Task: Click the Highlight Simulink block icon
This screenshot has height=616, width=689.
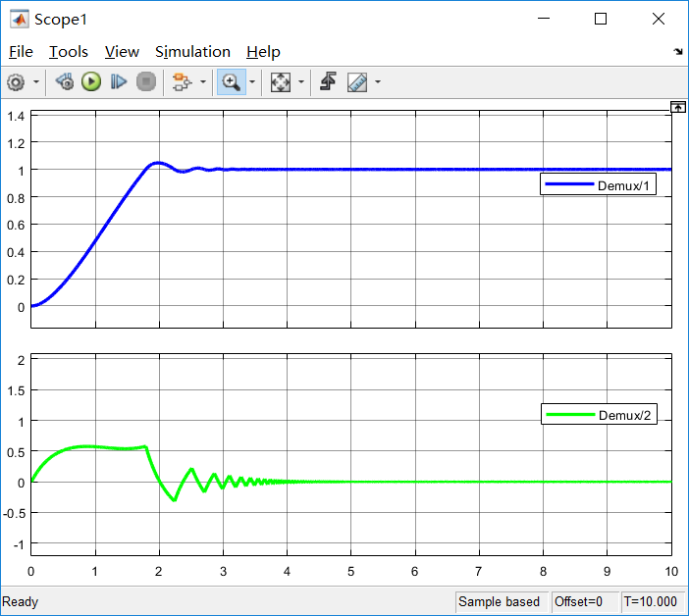Action: click(x=182, y=82)
